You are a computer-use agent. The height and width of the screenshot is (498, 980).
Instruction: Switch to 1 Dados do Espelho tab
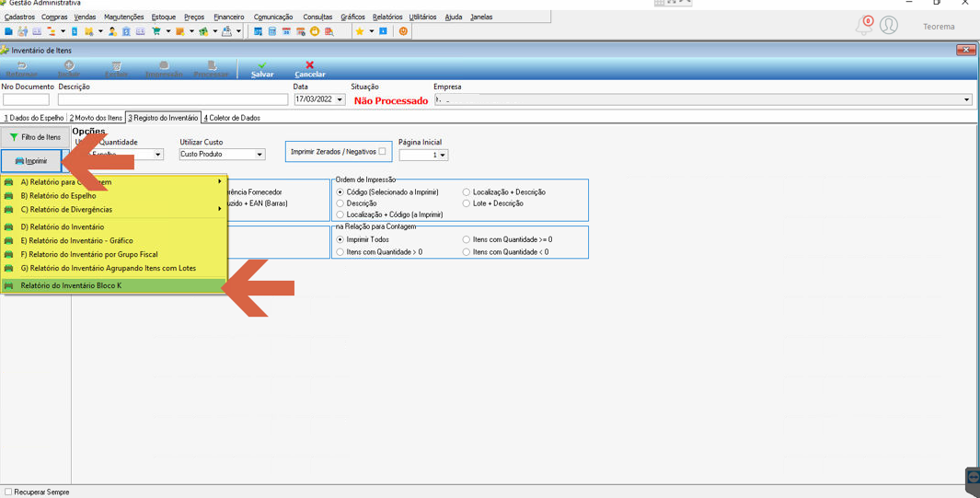coord(34,118)
